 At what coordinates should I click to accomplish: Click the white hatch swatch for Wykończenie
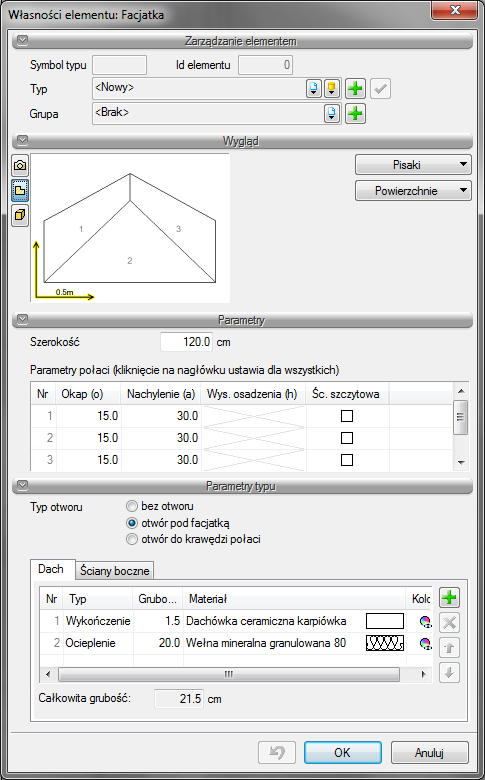point(385,621)
